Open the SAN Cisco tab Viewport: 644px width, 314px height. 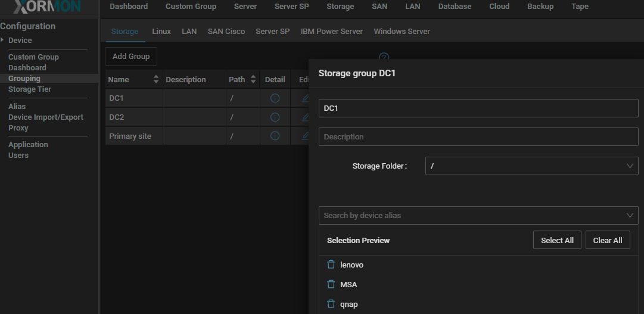point(226,32)
